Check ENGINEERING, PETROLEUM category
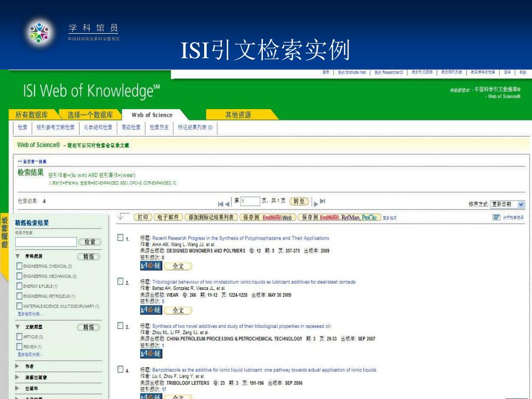This screenshot has width=532, height=399. click(x=19, y=296)
